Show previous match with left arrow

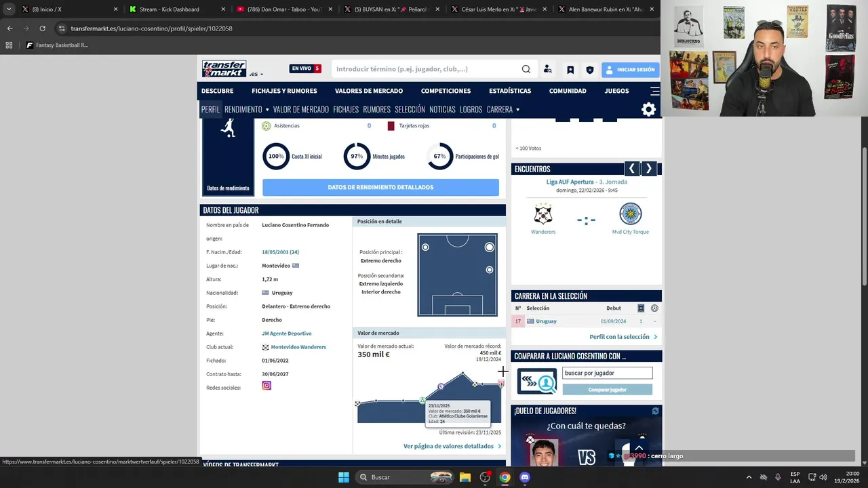[631, 169]
